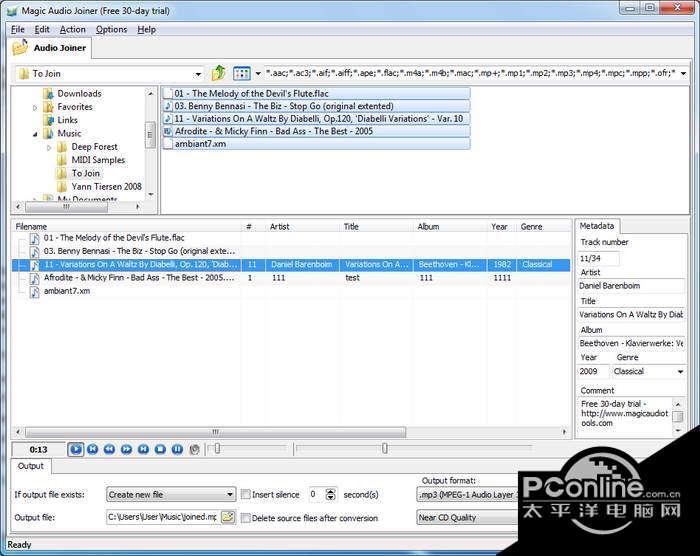Open the Edit menu
This screenshot has height=556, width=700.
coord(42,29)
